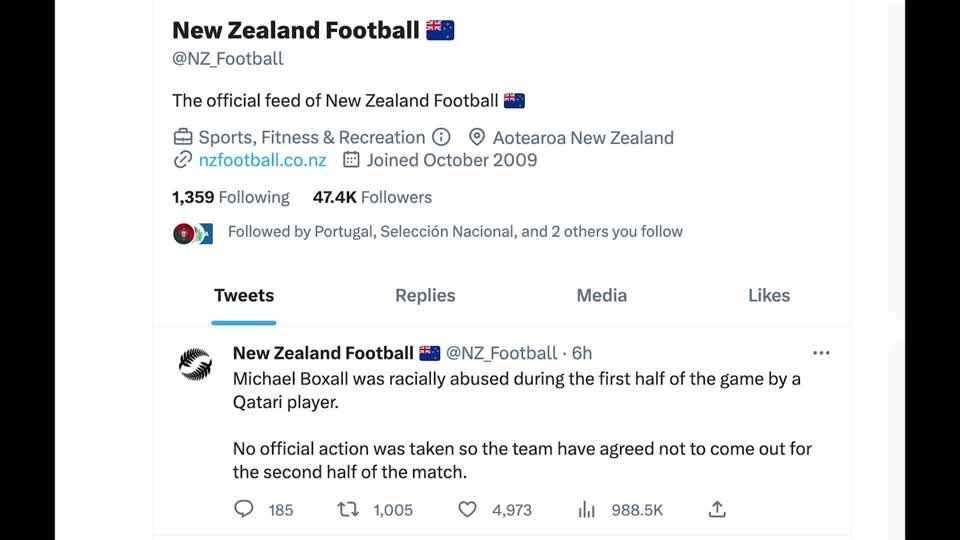This screenshot has height=540, width=960.
Task: Retweet the Michael Boxall tweet
Action: tap(348, 509)
